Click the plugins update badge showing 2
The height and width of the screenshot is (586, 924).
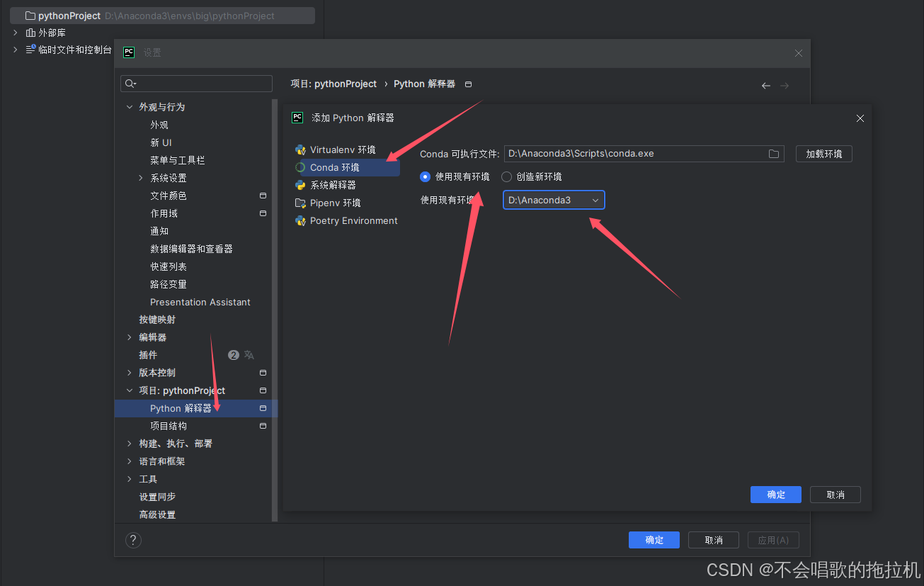234,355
